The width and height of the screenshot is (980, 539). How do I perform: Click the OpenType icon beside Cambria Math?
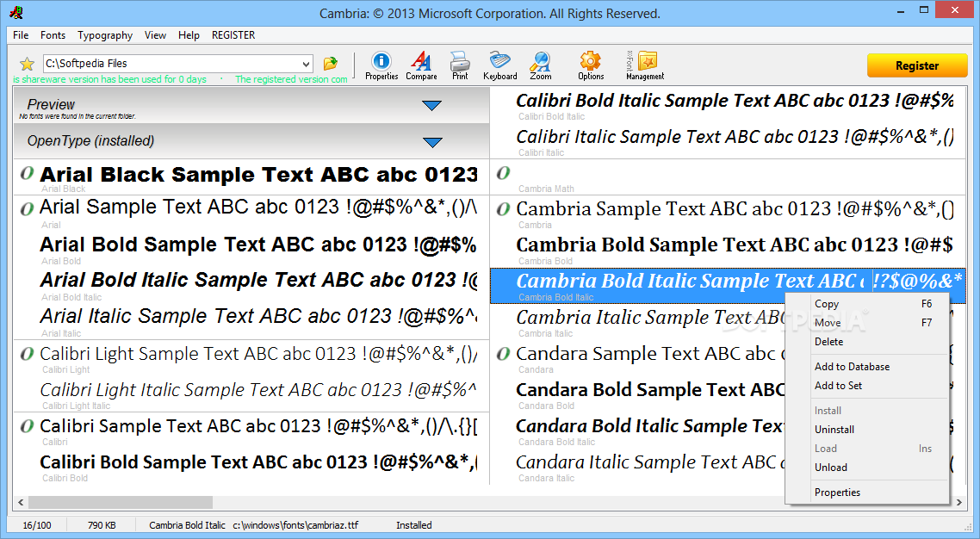503,173
